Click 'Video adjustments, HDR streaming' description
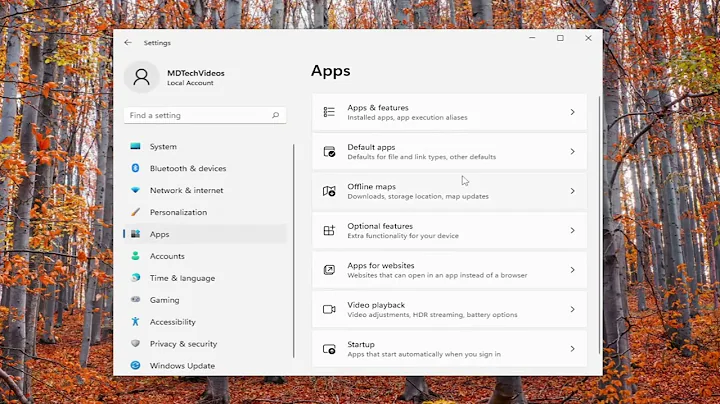720x404 pixels. pos(432,315)
